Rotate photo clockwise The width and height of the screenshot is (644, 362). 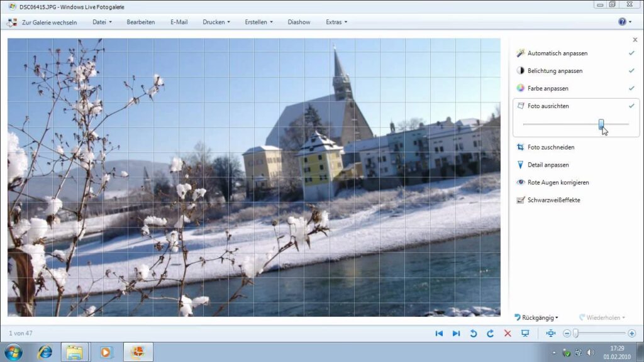pos(490,334)
